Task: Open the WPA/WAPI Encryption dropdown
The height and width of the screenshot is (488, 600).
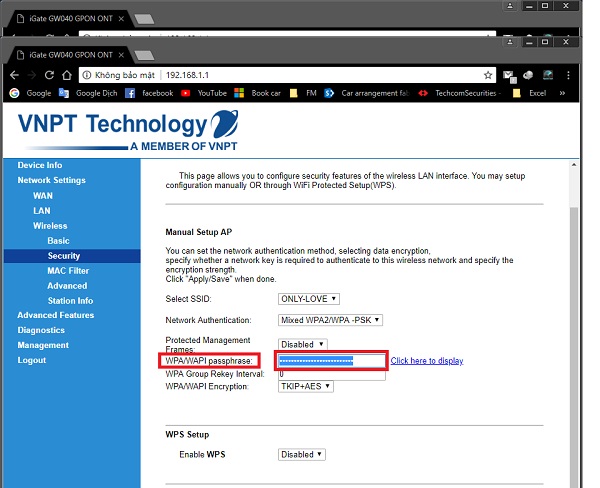Action: pyautogui.click(x=305, y=387)
